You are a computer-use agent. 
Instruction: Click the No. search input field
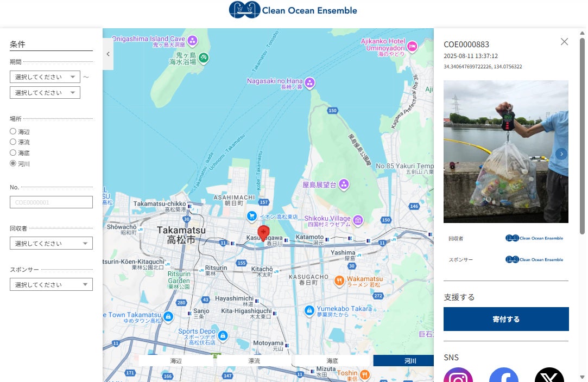[51, 202]
